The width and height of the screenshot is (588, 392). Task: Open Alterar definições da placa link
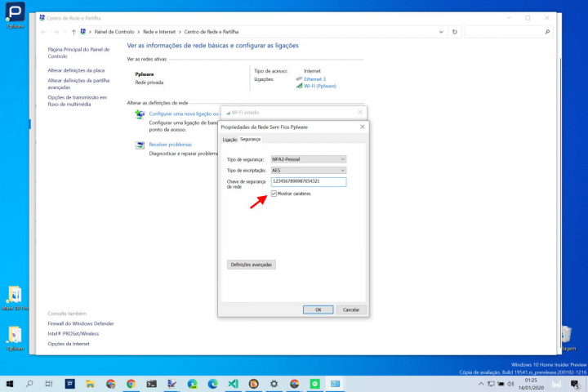(76, 70)
